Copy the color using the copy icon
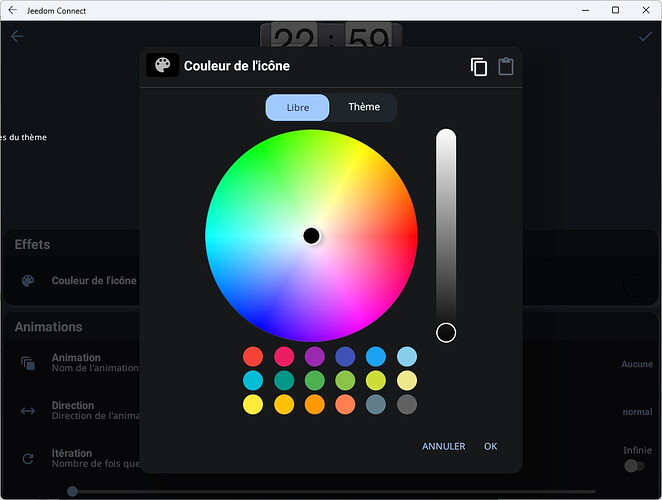Screen dimensions: 662x500 pyautogui.click(x=479, y=67)
